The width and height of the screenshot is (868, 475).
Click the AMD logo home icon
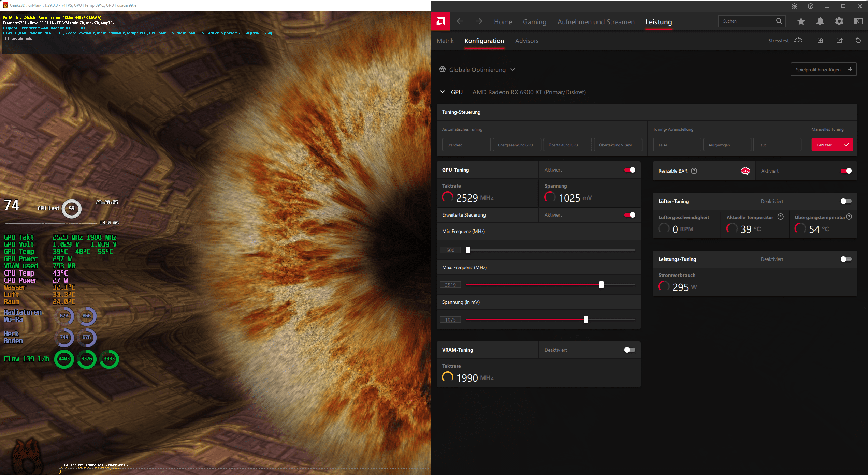tap(440, 21)
